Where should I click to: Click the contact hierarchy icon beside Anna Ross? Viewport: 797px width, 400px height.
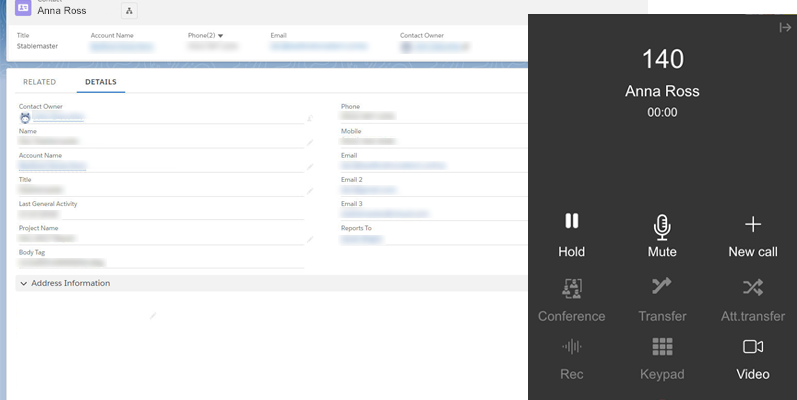pos(129,11)
